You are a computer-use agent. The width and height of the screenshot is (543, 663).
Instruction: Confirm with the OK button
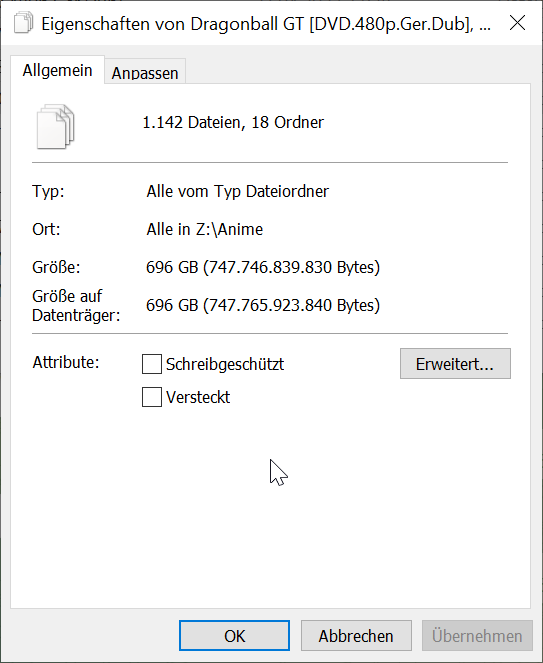click(234, 636)
